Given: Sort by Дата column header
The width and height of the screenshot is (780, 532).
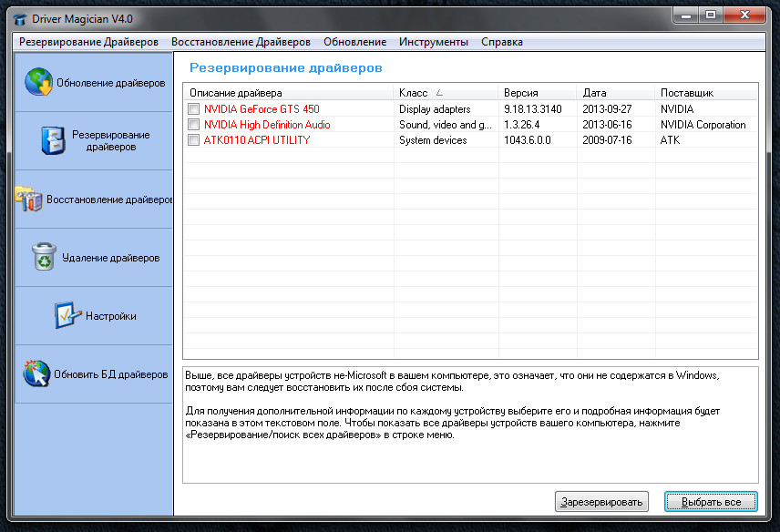Looking at the screenshot, I should [x=616, y=93].
